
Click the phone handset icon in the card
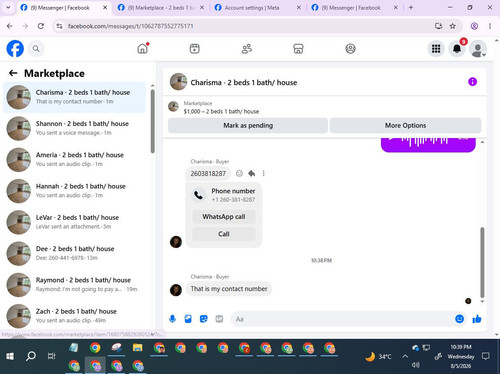tap(198, 195)
